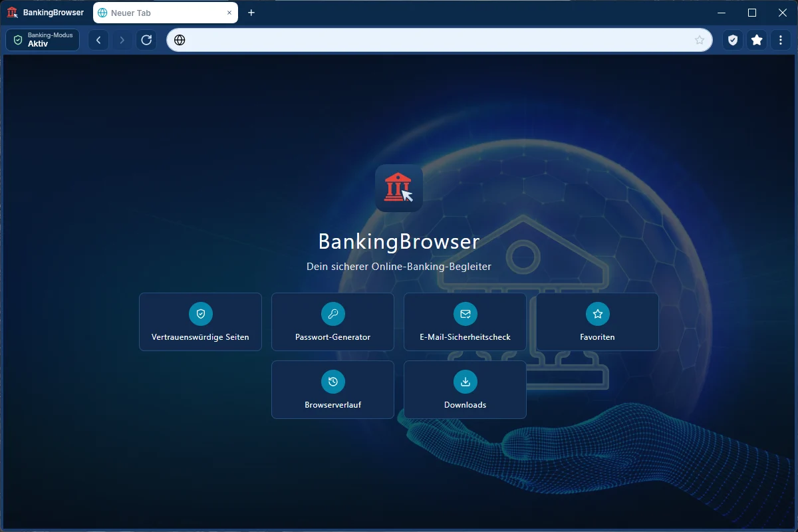Toggle the Banking-Modus Aktiv button
Screen dimensions: 798x532
tap(43, 40)
